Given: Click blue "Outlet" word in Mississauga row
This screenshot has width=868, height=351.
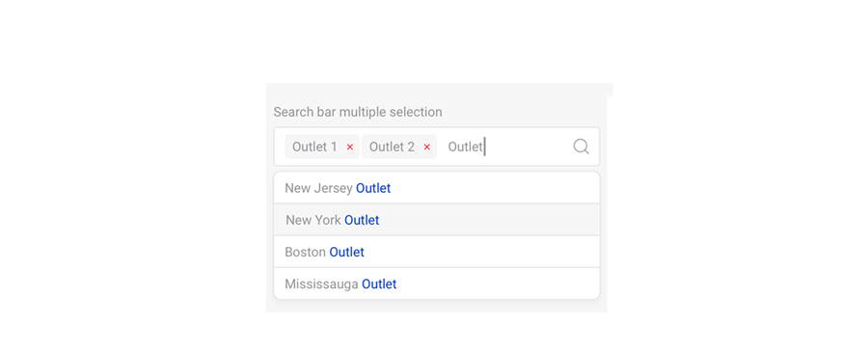Looking at the screenshot, I should [379, 284].
